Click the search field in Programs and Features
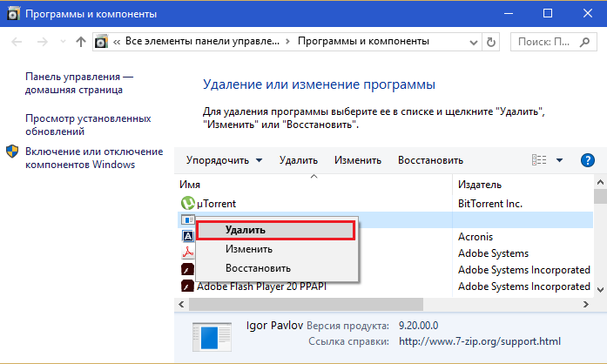The width and height of the screenshot is (607, 364). click(x=554, y=42)
